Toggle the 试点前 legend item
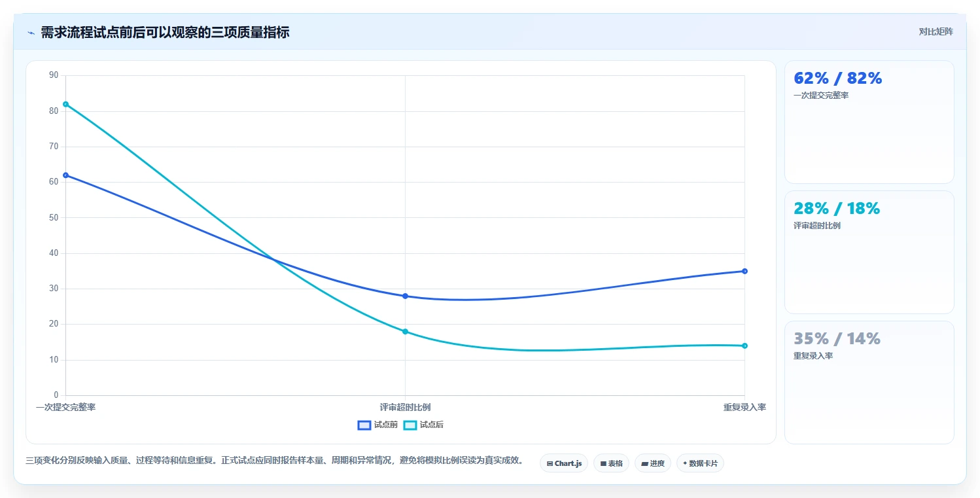 pos(377,425)
